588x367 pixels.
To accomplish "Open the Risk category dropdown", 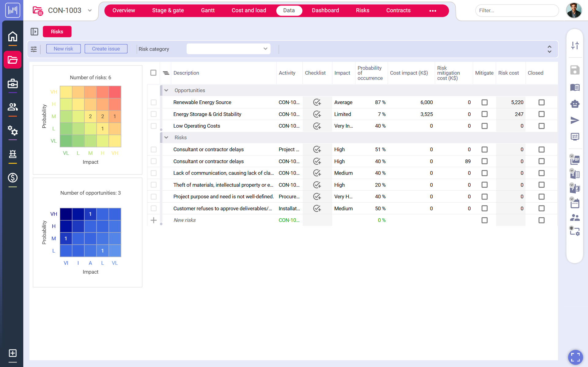I will click(x=228, y=49).
